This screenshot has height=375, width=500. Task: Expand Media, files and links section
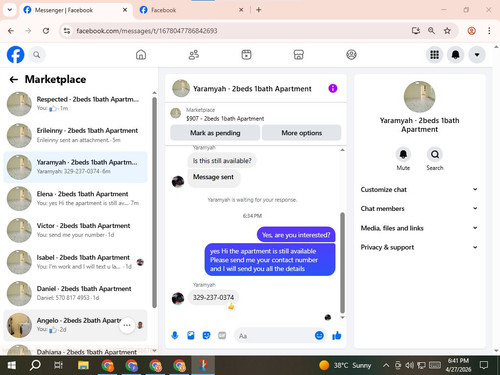pyautogui.click(x=419, y=228)
